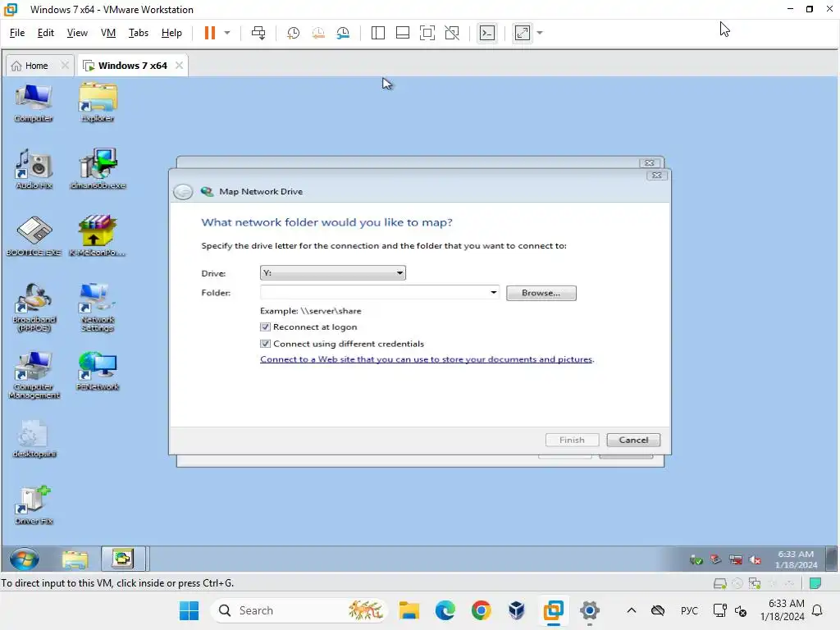Viewport: 840px width, 630px height.
Task: Select the K-Meleon desktop icon
Action: pos(97,236)
